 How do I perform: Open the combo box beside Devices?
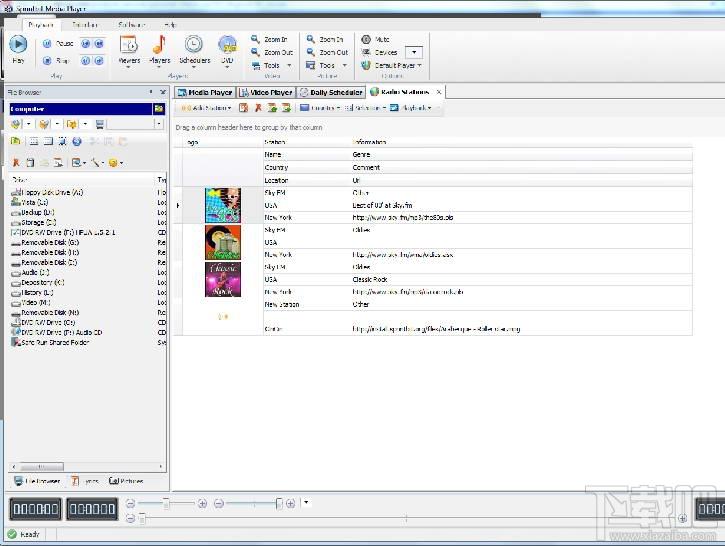[414, 52]
